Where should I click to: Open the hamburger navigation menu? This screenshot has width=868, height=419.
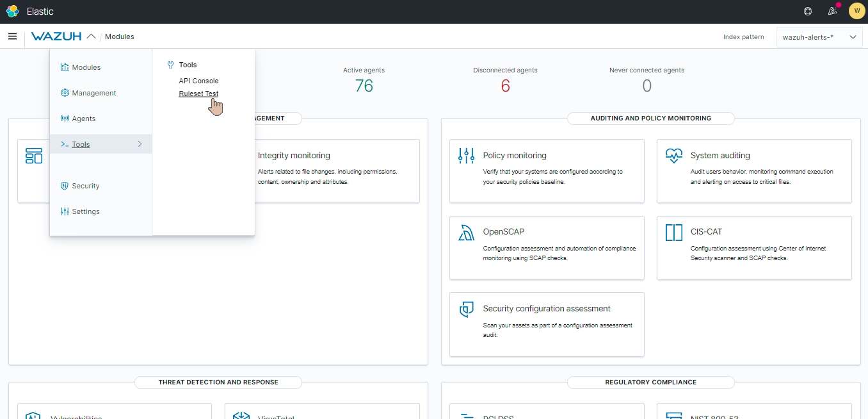click(12, 37)
